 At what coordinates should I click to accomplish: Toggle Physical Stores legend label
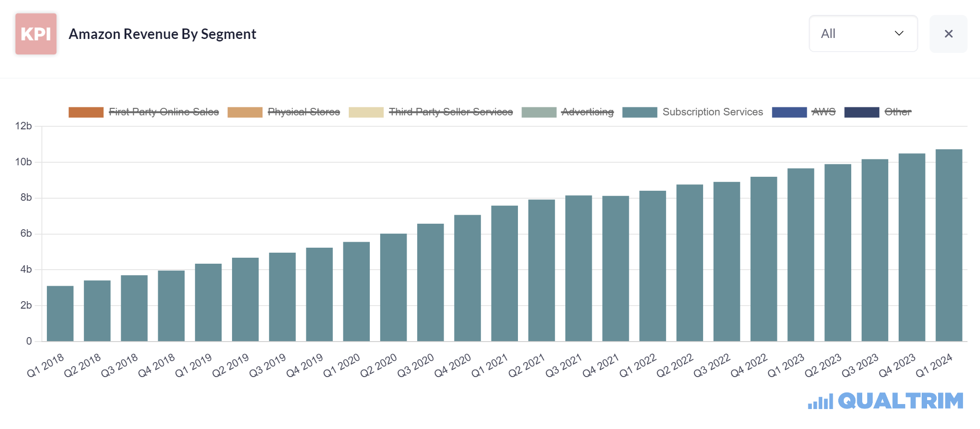[304, 112]
